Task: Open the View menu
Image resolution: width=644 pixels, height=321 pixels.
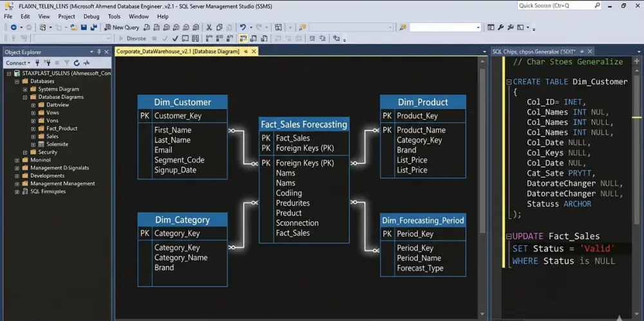Action: (x=44, y=17)
